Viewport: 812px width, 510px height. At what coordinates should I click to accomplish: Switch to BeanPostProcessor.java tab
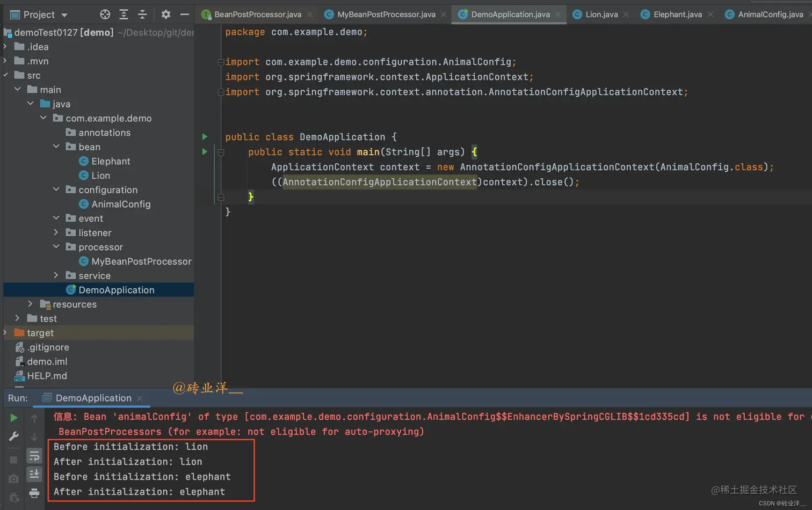[258, 14]
